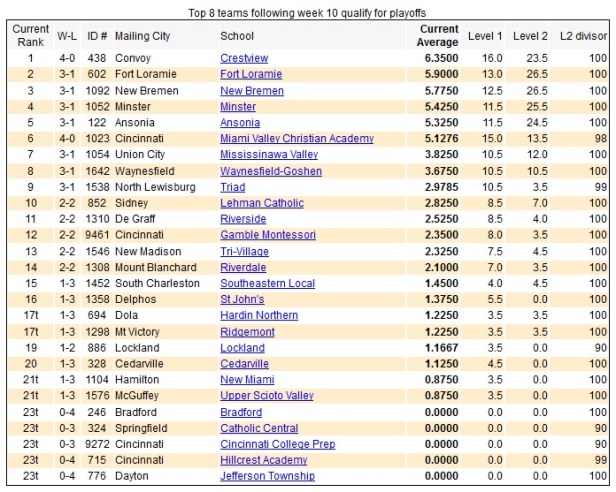Image resolution: width=616 pixels, height=492 pixels.
Task: Open the New Miami school link
Action: pos(247,380)
